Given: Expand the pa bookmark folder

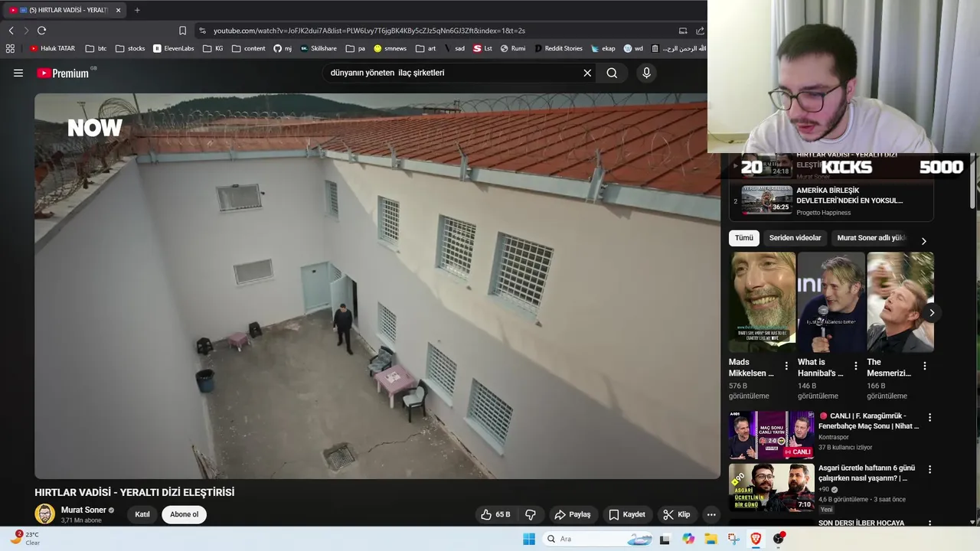Looking at the screenshot, I should pos(355,48).
